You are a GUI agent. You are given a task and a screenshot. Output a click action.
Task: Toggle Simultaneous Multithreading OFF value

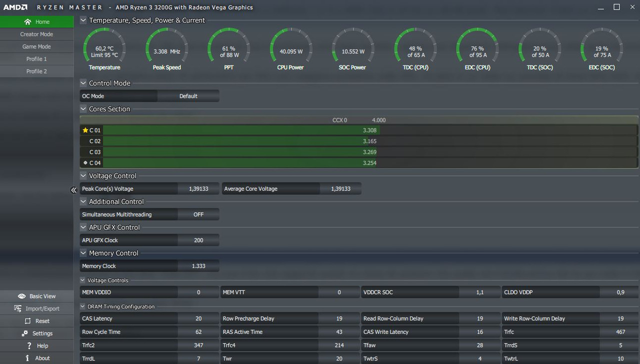pyautogui.click(x=198, y=214)
